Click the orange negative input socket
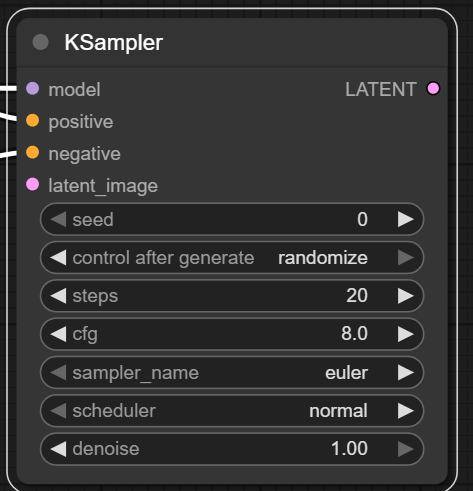The width and height of the screenshot is (473, 491). [33, 152]
